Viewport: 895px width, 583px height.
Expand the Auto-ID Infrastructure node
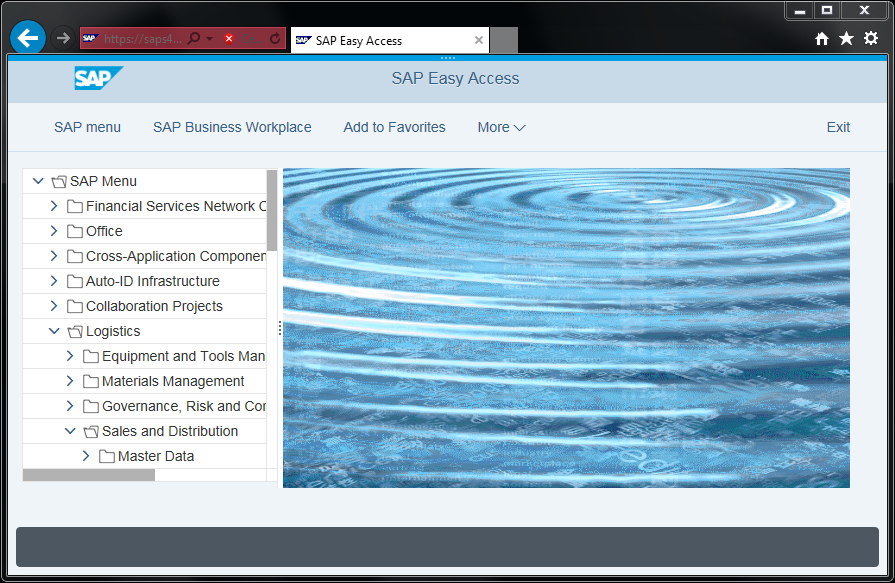tap(54, 281)
